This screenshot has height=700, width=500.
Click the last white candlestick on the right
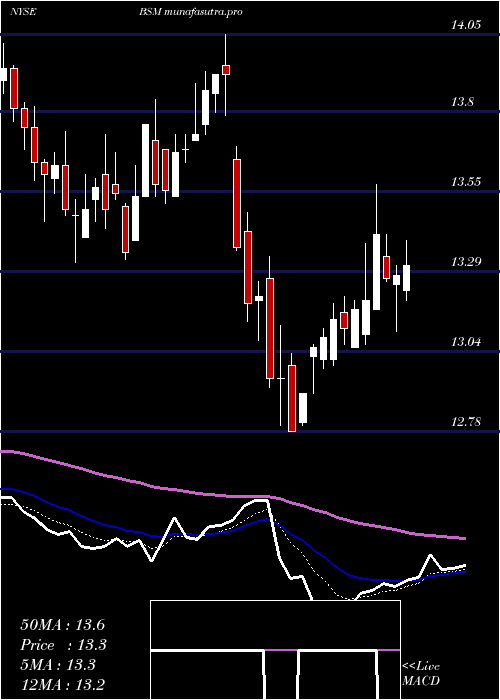coord(406,278)
